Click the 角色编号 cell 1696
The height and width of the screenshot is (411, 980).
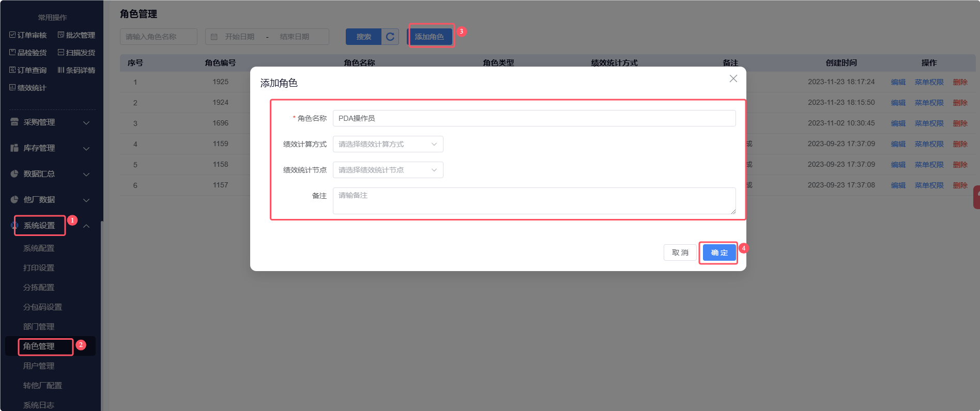tap(220, 123)
